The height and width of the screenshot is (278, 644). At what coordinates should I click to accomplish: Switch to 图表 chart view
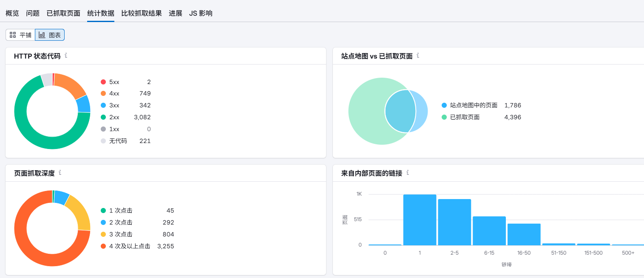click(50, 35)
